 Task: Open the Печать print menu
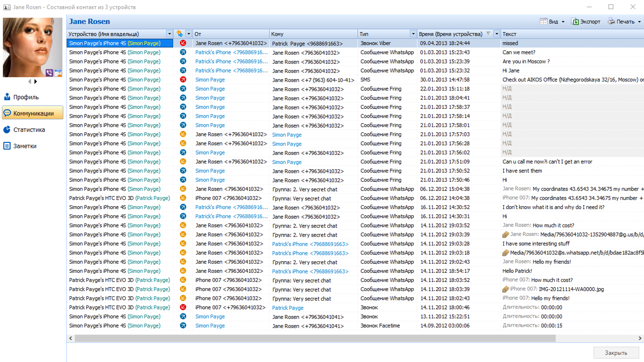tap(624, 22)
